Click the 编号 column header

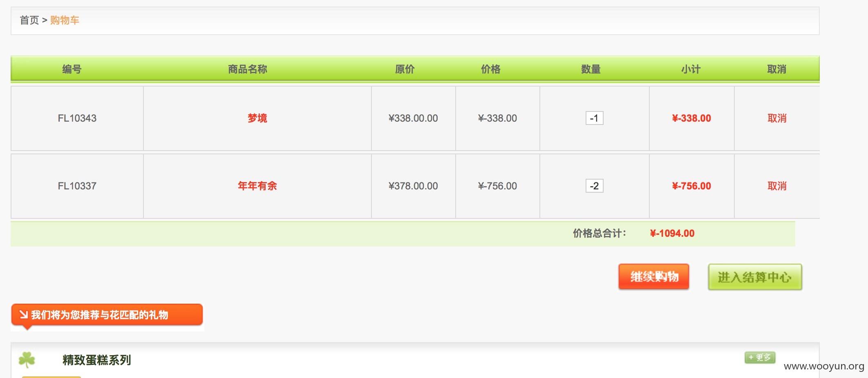(x=72, y=69)
